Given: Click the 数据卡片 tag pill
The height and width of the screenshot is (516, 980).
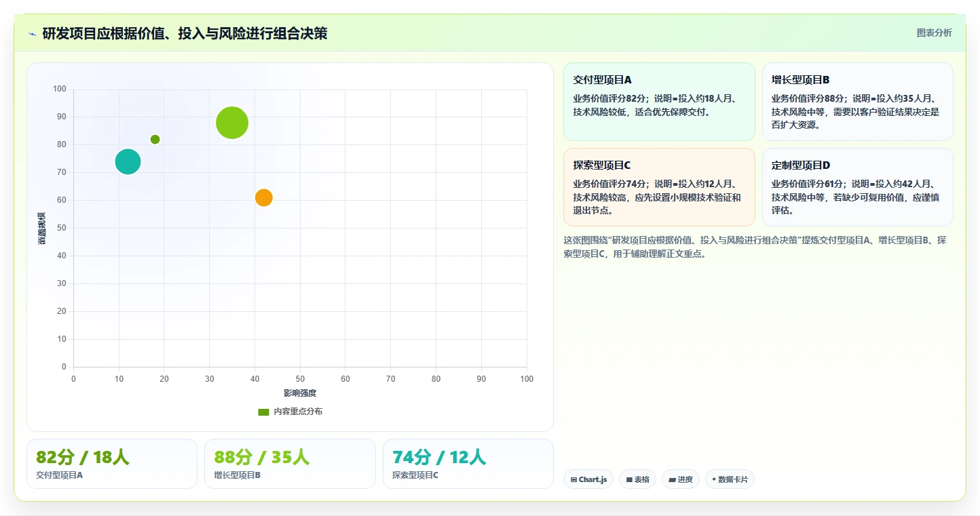Looking at the screenshot, I should pos(730,479).
